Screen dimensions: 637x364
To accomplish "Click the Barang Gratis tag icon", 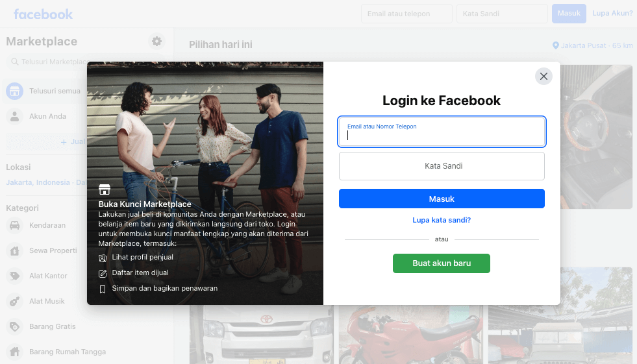I will click(15, 326).
